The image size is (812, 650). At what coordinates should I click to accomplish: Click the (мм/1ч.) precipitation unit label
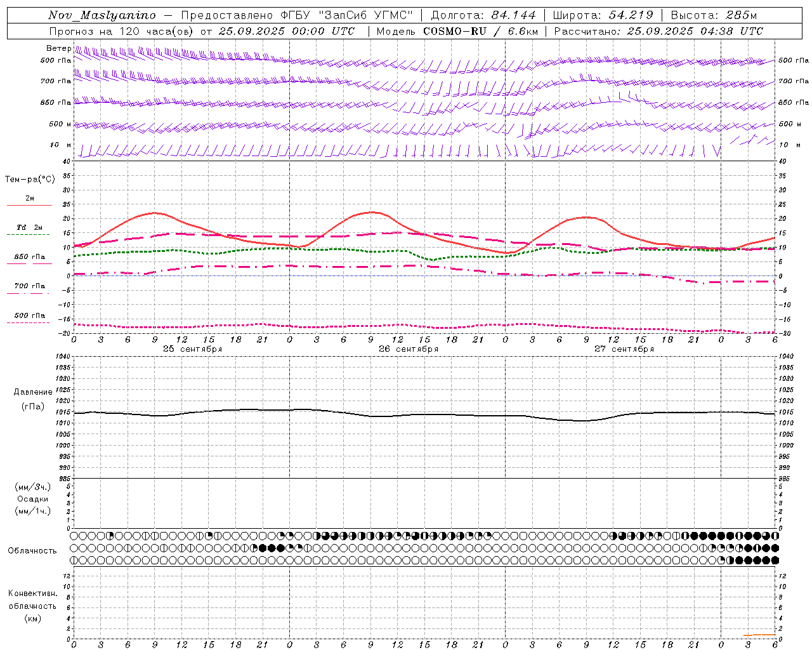[33, 511]
